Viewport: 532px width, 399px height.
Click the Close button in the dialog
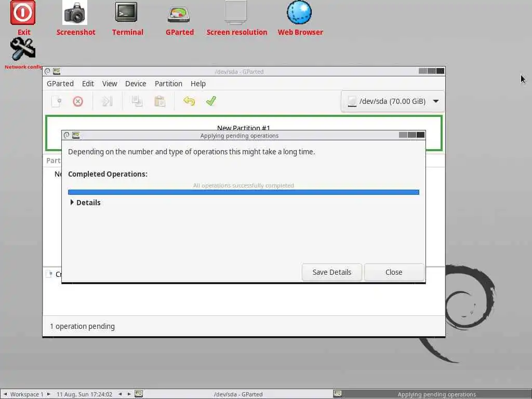[x=394, y=272]
